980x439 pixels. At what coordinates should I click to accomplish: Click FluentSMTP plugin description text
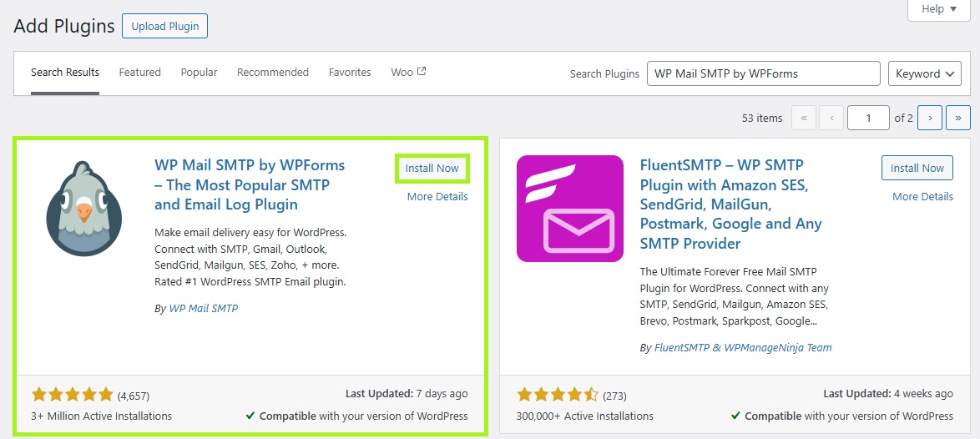click(x=735, y=296)
